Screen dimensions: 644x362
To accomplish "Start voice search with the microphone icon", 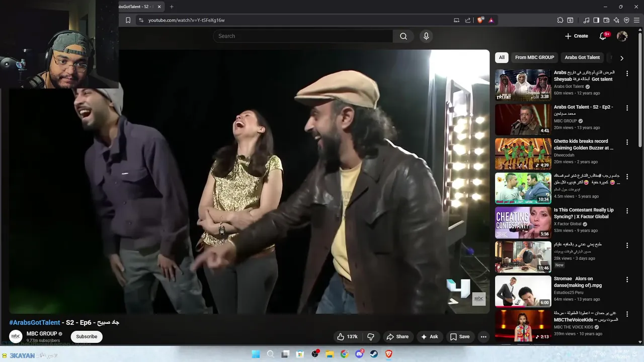I will pyautogui.click(x=426, y=36).
